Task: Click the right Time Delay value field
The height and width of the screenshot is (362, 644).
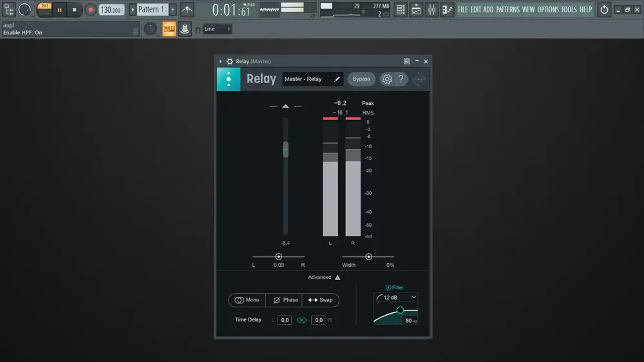Action: pos(318,320)
